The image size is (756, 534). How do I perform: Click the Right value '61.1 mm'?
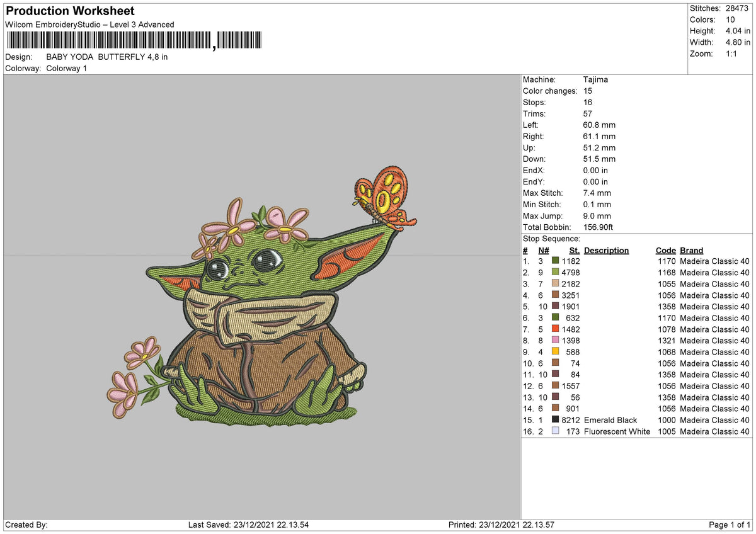599,137
